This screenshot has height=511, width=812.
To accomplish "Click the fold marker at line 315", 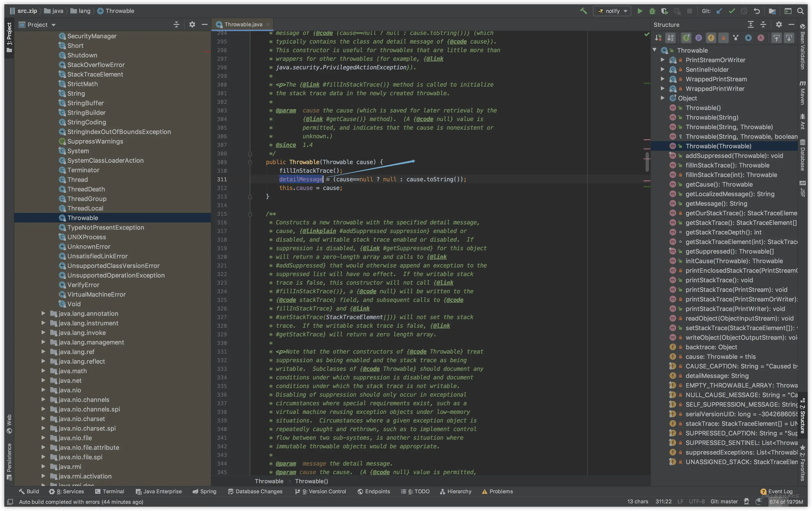I will click(250, 214).
